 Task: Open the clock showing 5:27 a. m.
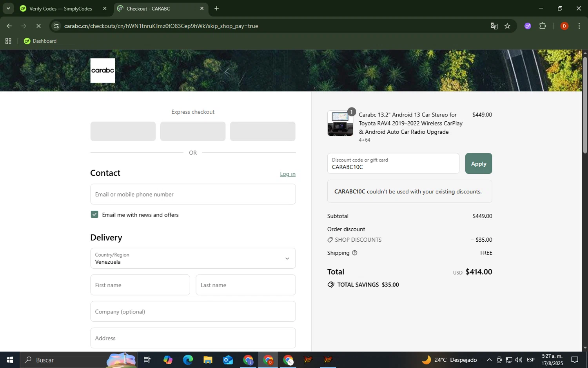(552, 360)
